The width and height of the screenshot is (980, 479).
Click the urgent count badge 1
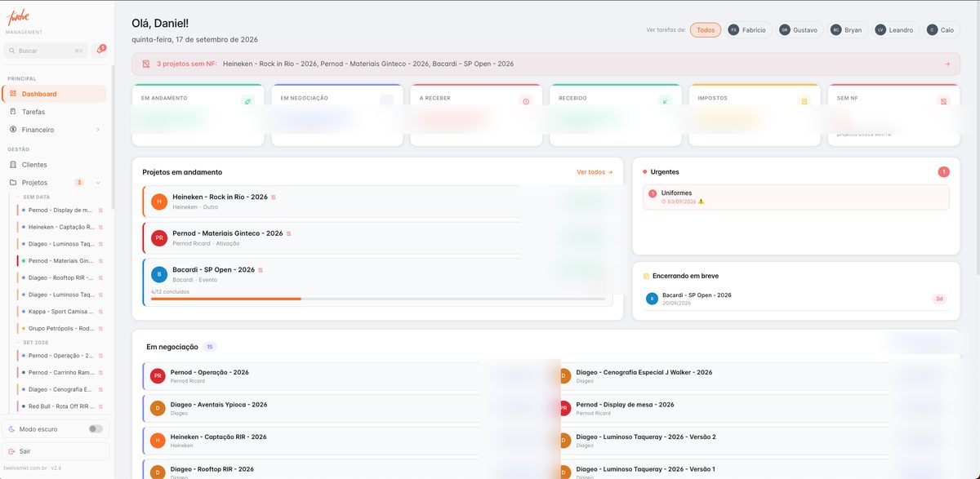(x=944, y=172)
